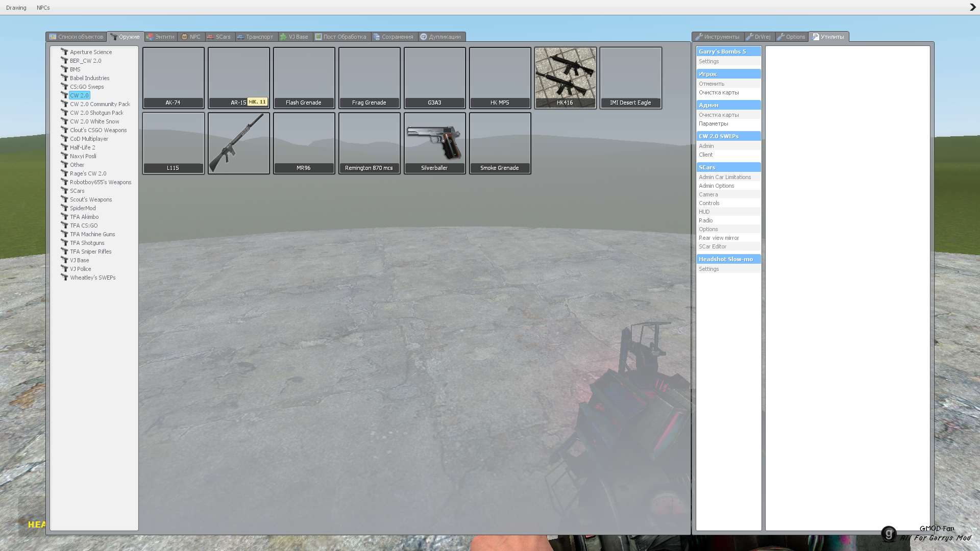Click the pistol icon beside Aperture Science
Screen dimensions: 980x551
point(64,52)
